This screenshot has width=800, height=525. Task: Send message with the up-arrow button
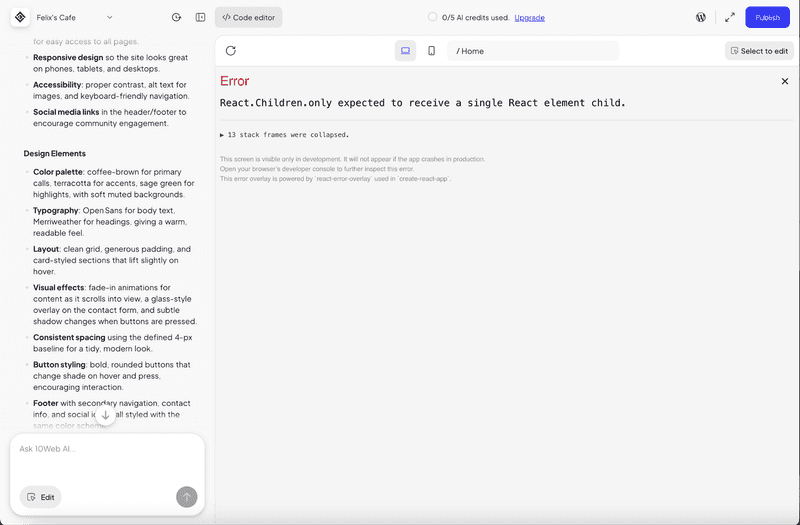pyautogui.click(x=186, y=497)
